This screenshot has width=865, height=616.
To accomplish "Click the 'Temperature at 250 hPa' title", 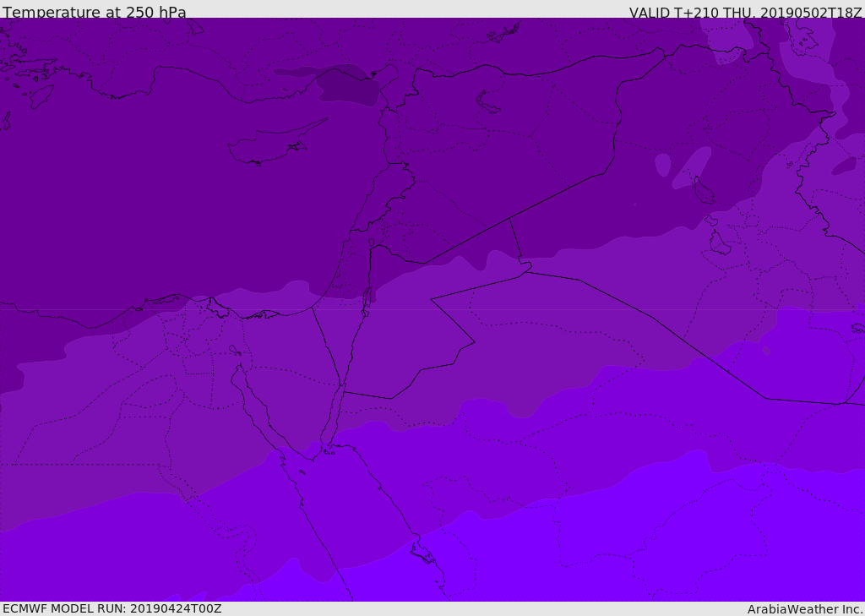I will [95, 12].
